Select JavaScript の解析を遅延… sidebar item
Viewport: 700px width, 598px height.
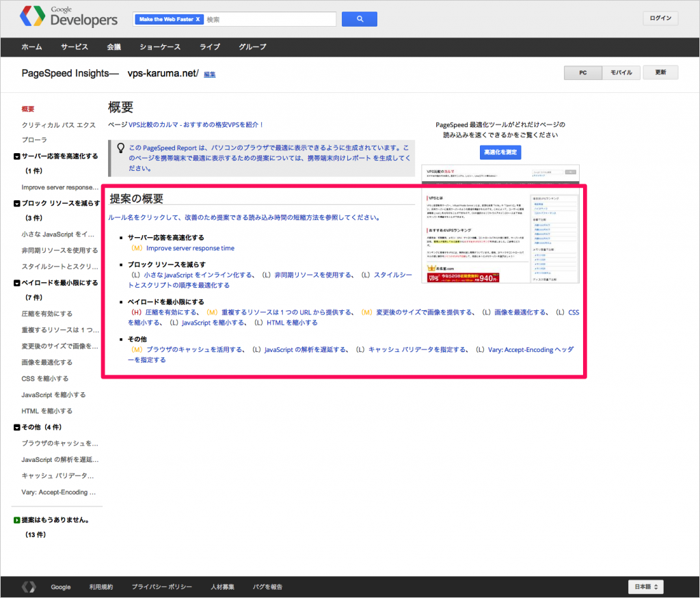(60, 460)
